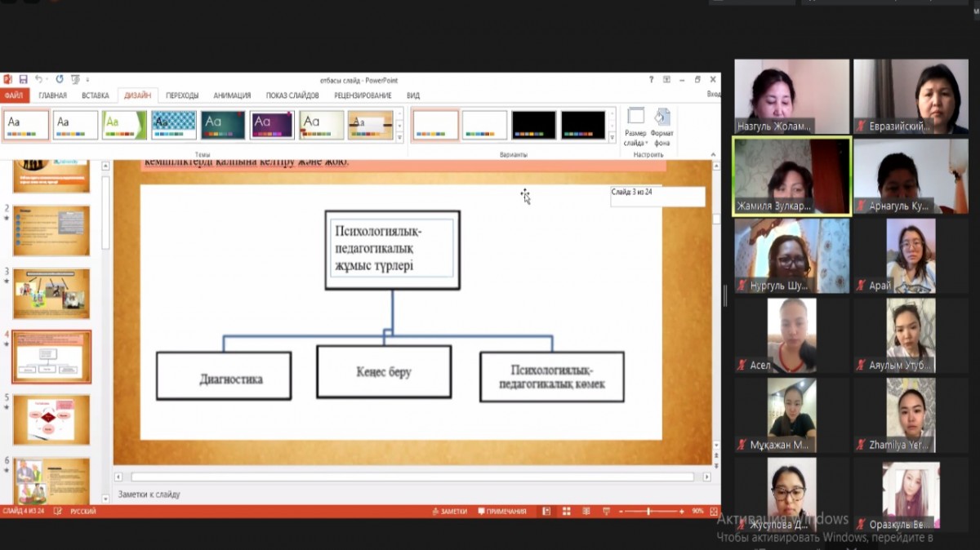Open the Анимация ribbon tab
This screenshot has height=550, width=980.
click(232, 95)
